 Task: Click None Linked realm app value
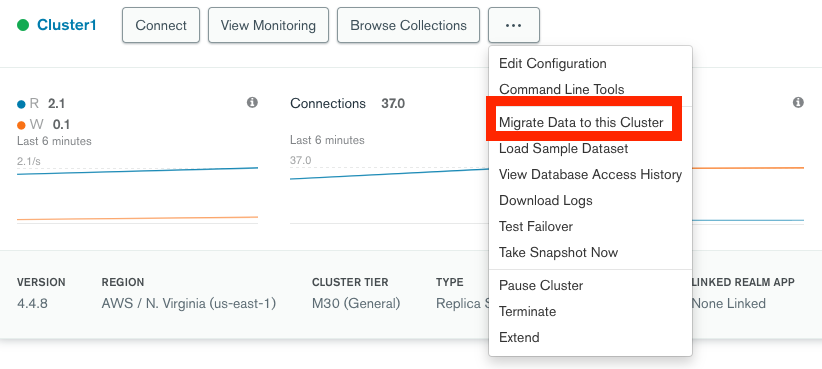click(729, 303)
